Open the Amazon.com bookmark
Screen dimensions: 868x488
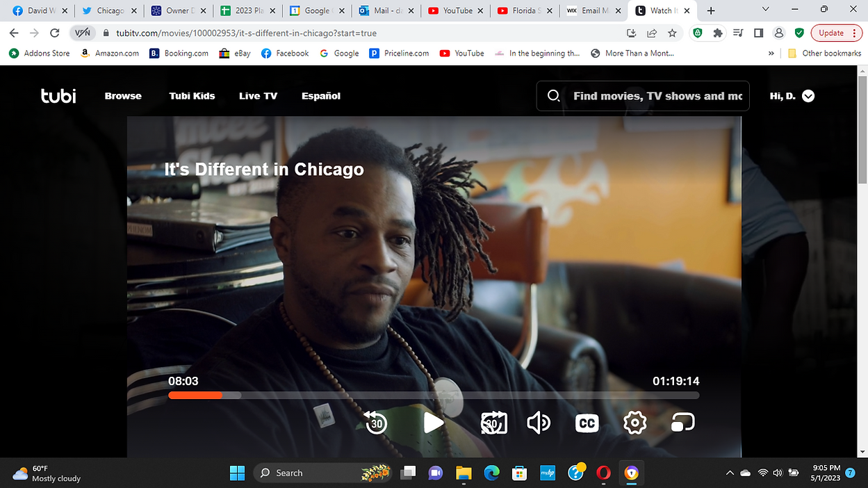[x=110, y=53]
